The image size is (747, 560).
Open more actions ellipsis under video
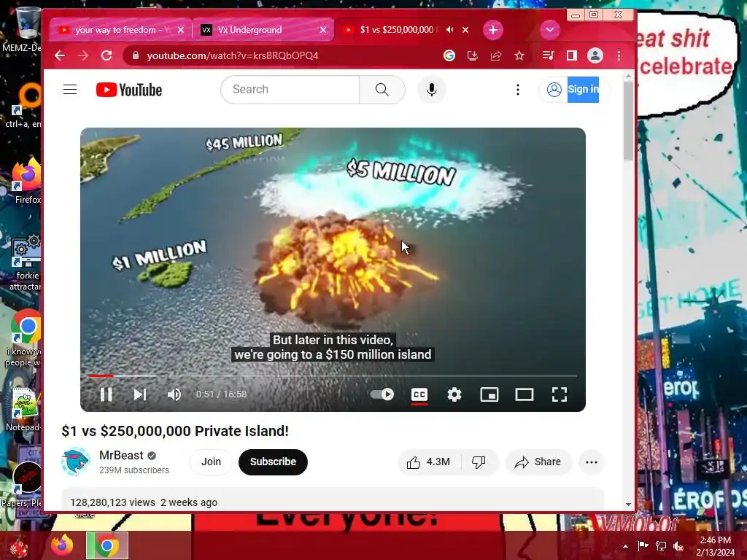point(591,462)
